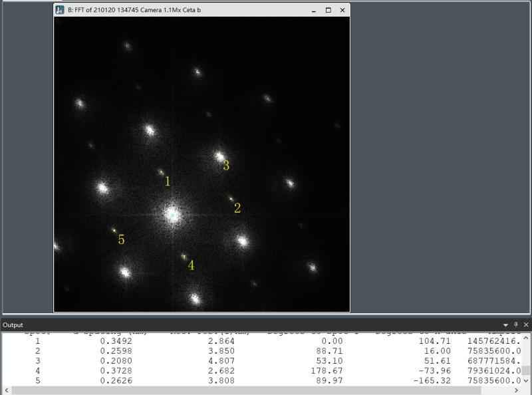Click the Output vertical scrollbar thumb
The width and height of the screenshot is (532, 395).
[526, 370]
